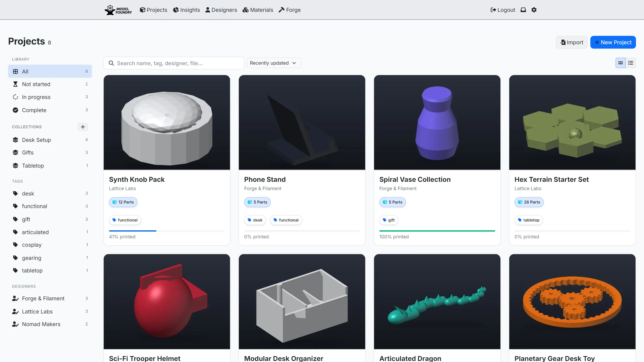Image resolution: width=644 pixels, height=362 pixels.
Task: Click the gift tag on Spiral Vase Collection
Action: coord(389,220)
